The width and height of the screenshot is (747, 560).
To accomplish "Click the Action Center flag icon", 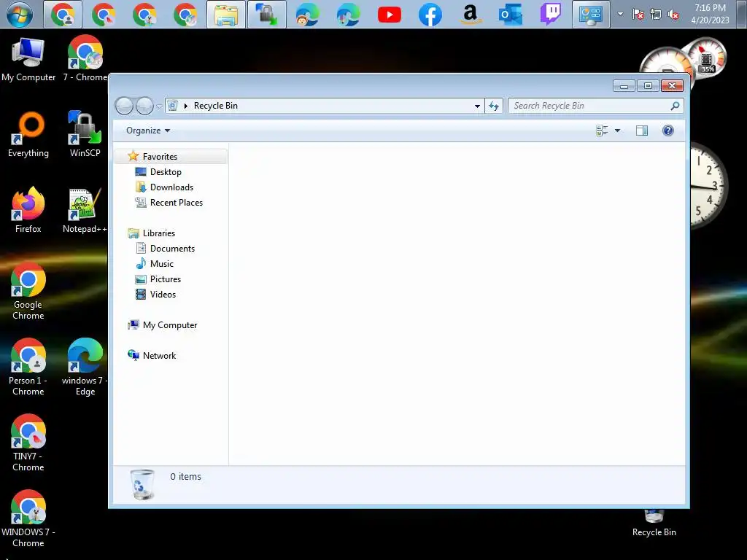I will 638,15.
